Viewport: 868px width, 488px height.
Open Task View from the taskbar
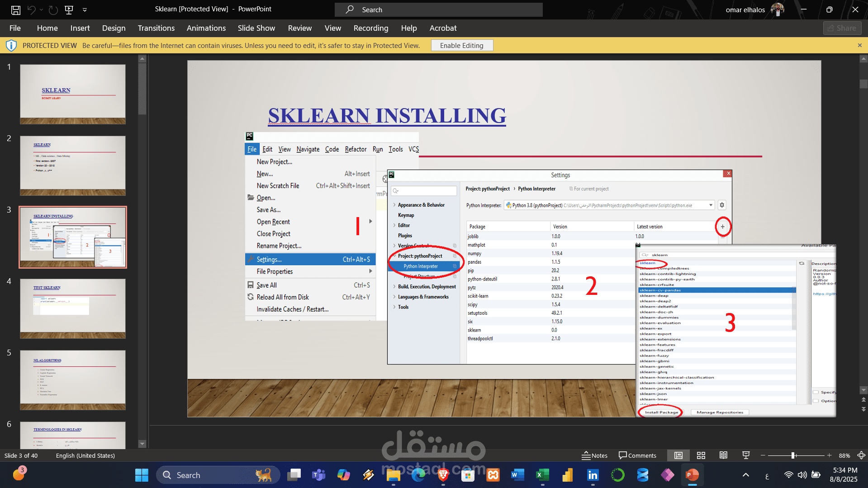click(x=294, y=475)
